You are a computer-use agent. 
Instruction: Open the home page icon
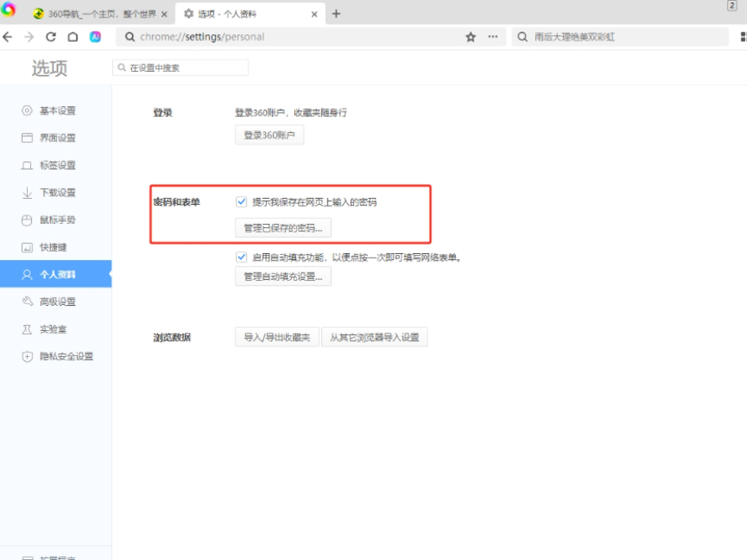(x=73, y=37)
